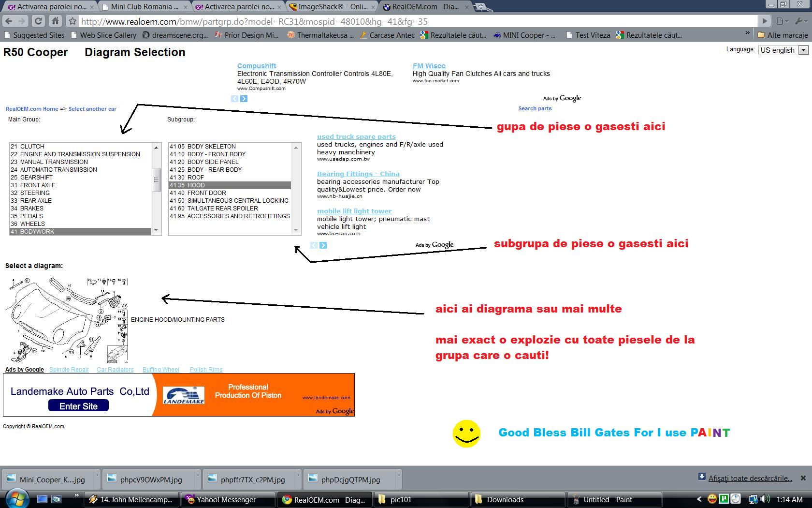Open a new browser tab
Screen dimensions: 812x508
coord(481,7)
